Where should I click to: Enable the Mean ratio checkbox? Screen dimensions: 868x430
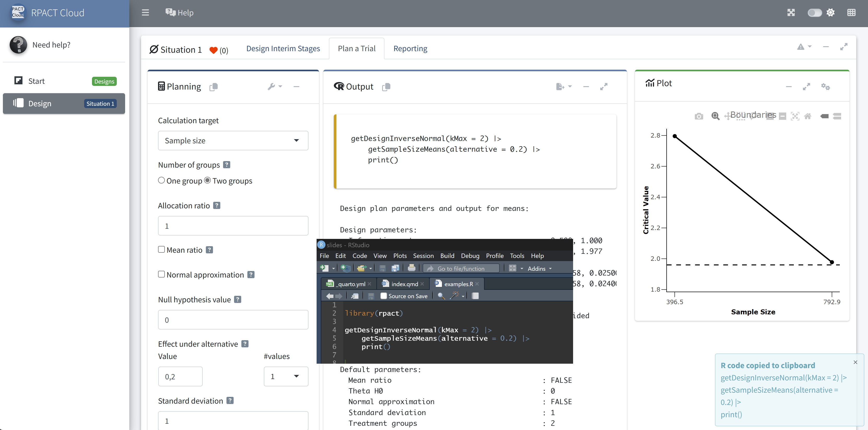pos(161,250)
